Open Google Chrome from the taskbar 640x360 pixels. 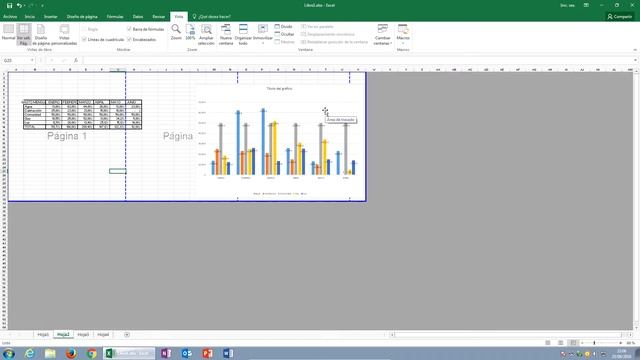click(92, 353)
